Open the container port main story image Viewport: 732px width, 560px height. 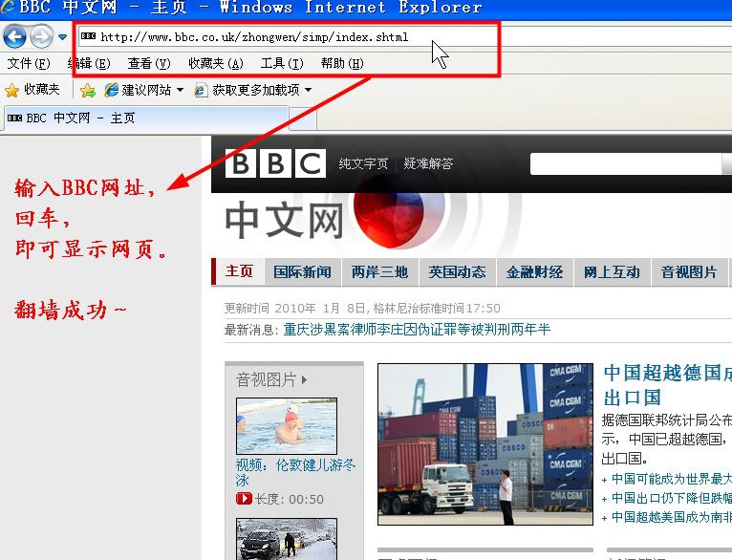tap(485, 444)
